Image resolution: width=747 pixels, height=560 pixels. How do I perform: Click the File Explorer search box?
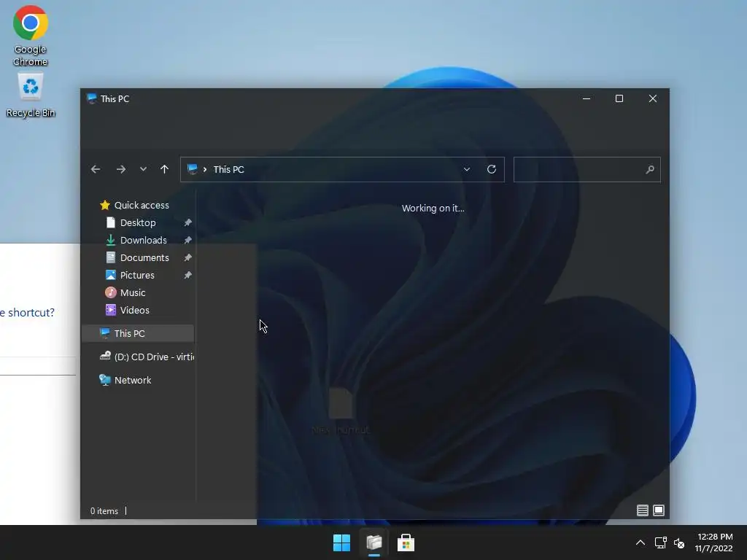point(587,169)
